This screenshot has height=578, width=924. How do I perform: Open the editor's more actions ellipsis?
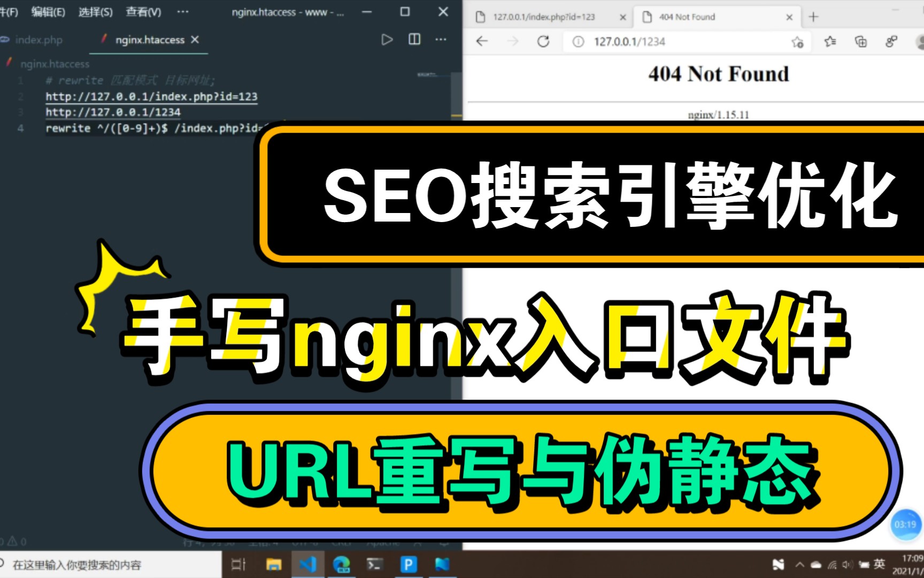click(x=441, y=39)
